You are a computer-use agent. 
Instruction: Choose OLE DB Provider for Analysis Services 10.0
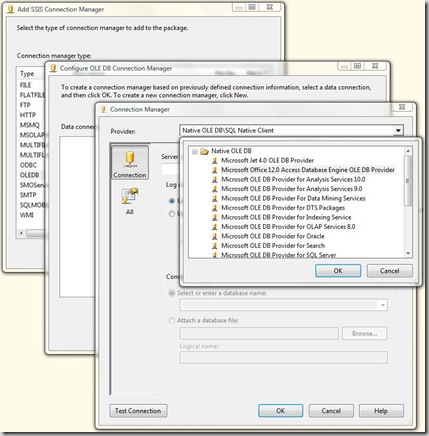(293, 179)
